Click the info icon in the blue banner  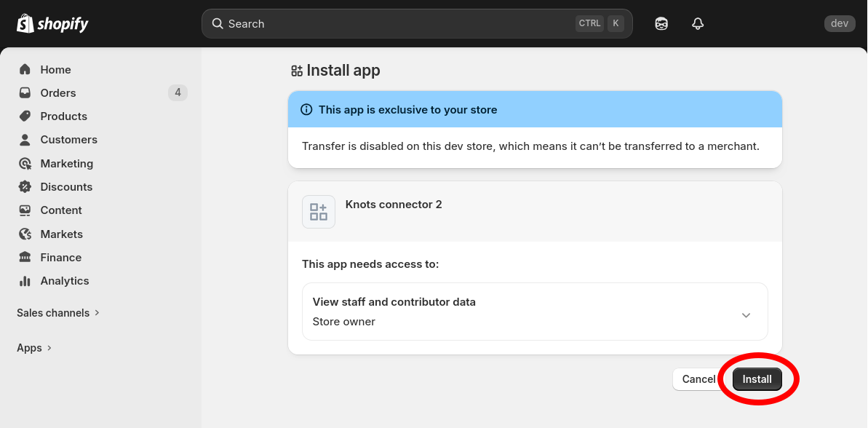coord(306,110)
